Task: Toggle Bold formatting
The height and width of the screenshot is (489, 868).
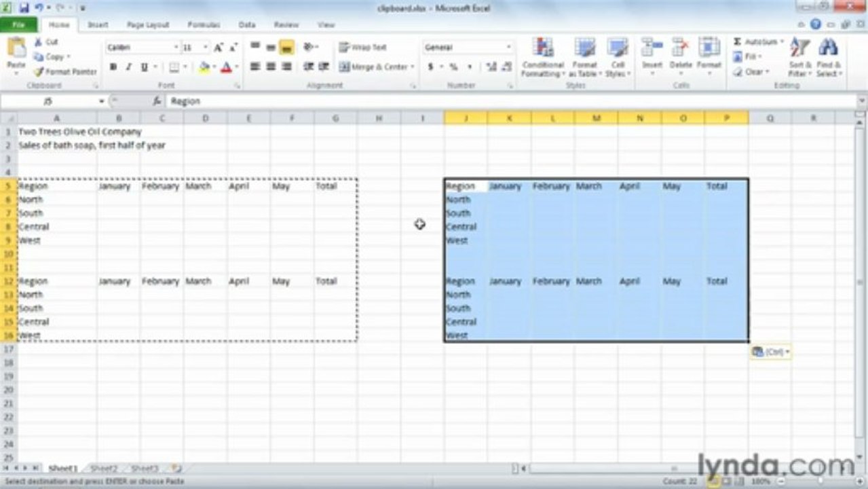Action: tap(113, 67)
